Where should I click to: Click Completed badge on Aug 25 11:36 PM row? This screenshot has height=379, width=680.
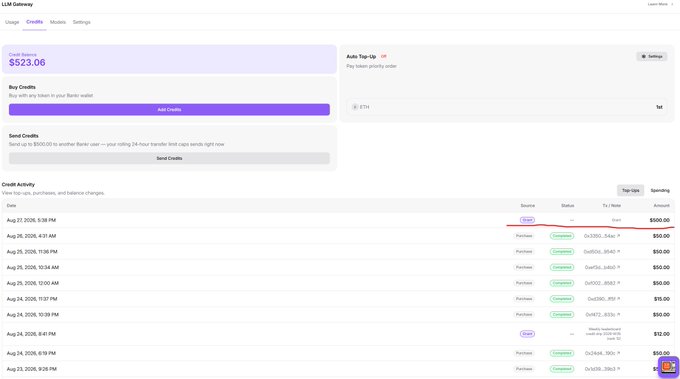pyautogui.click(x=562, y=252)
